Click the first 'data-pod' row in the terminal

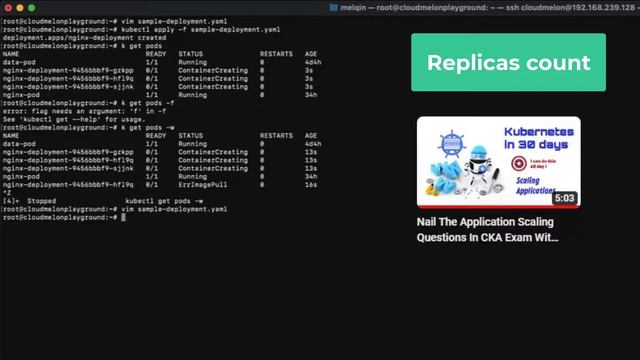pos(162,62)
